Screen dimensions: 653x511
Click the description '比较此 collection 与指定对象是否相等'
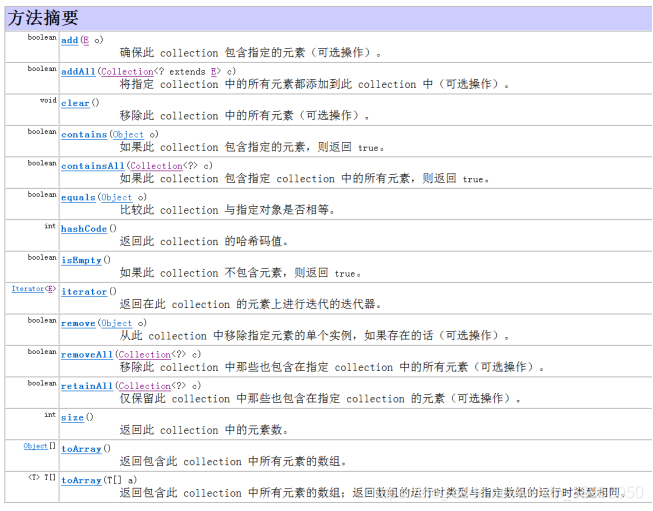click(227, 210)
